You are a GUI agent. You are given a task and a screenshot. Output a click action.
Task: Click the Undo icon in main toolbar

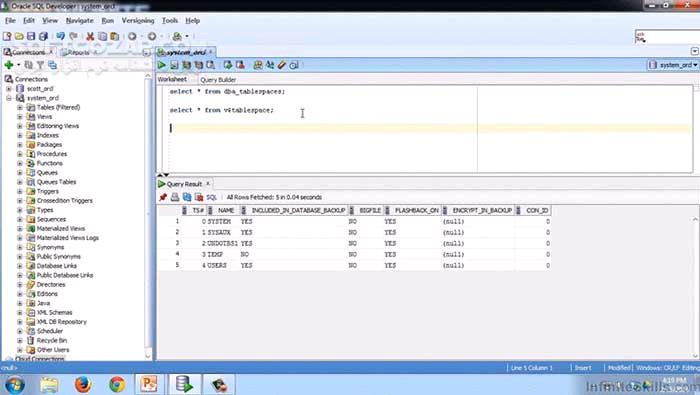pyautogui.click(x=60, y=37)
